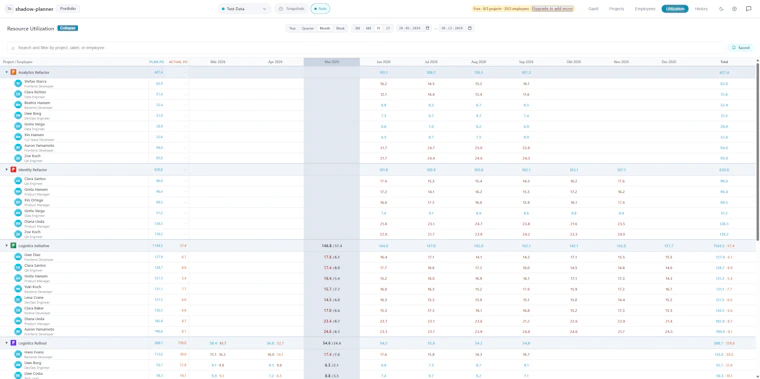760x379 pixels.
Task: Click the start date input field
Action: coord(414,28)
